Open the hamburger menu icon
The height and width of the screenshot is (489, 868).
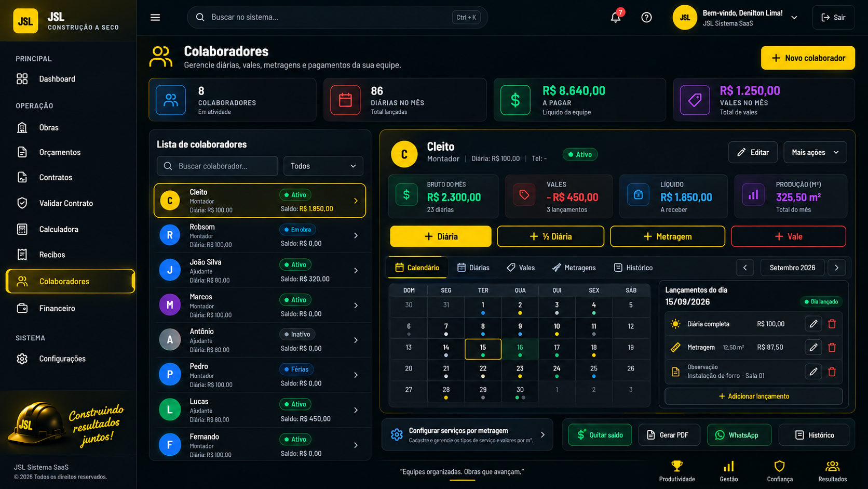click(x=155, y=17)
